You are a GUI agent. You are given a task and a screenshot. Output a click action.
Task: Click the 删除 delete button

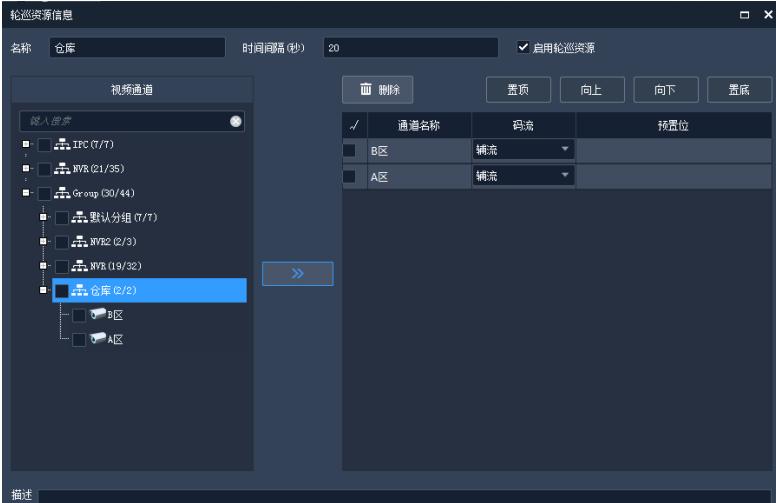point(378,90)
